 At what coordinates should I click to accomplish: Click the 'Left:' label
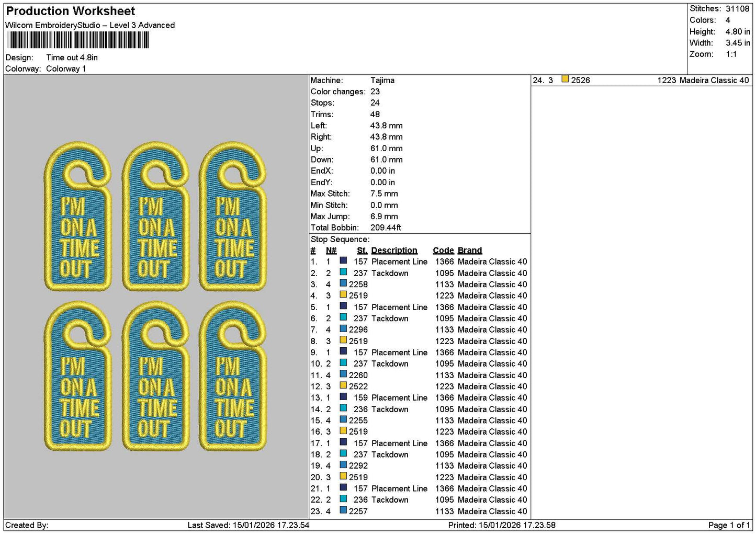[x=319, y=126]
